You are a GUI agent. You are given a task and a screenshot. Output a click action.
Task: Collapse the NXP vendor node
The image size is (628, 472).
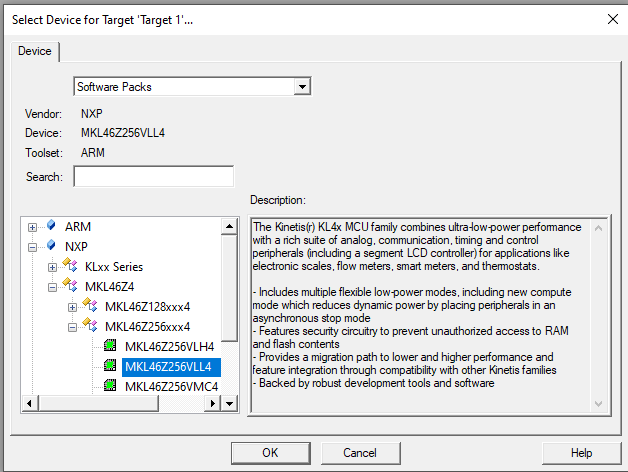pyautogui.click(x=33, y=247)
